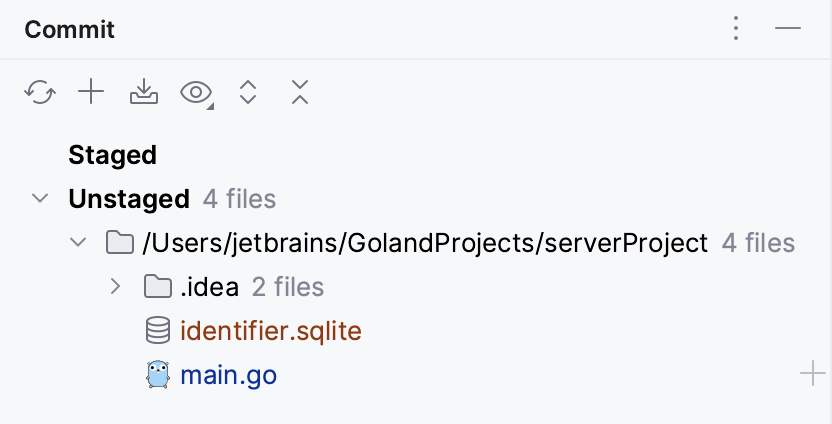The width and height of the screenshot is (832, 424).
Task: Open the three-dot options menu
Action: [736, 29]
